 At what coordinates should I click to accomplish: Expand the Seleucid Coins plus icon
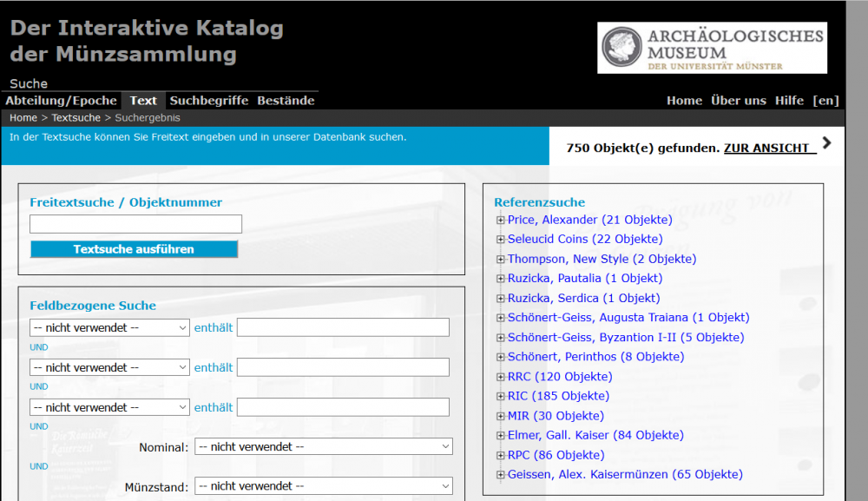[x=500, y=240]
